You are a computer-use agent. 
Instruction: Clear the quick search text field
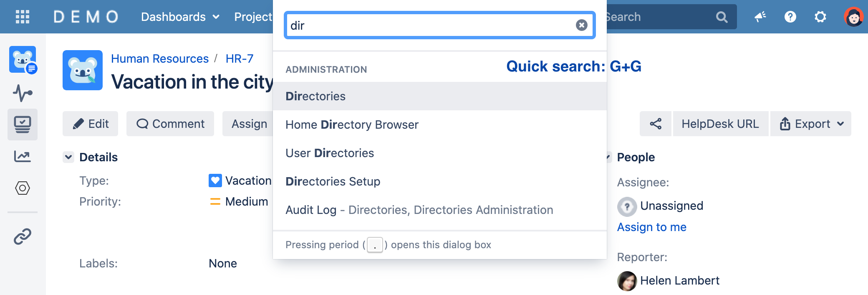[x=581, y=25]
